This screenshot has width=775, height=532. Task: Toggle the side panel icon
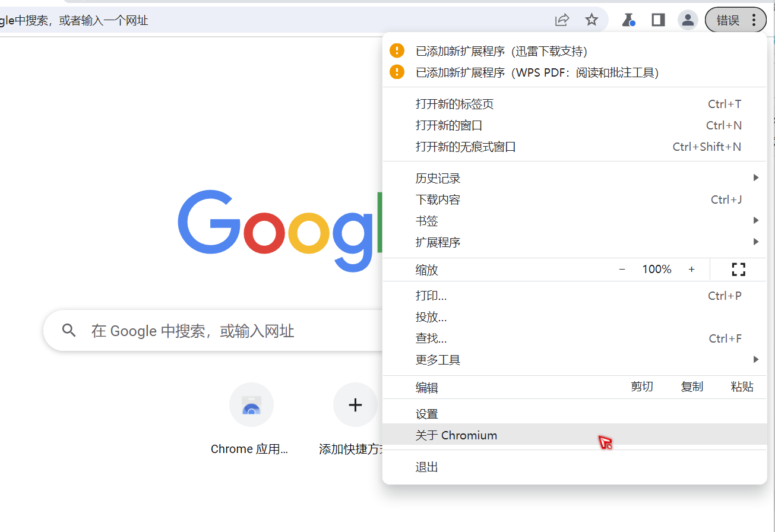coord(658,20)
